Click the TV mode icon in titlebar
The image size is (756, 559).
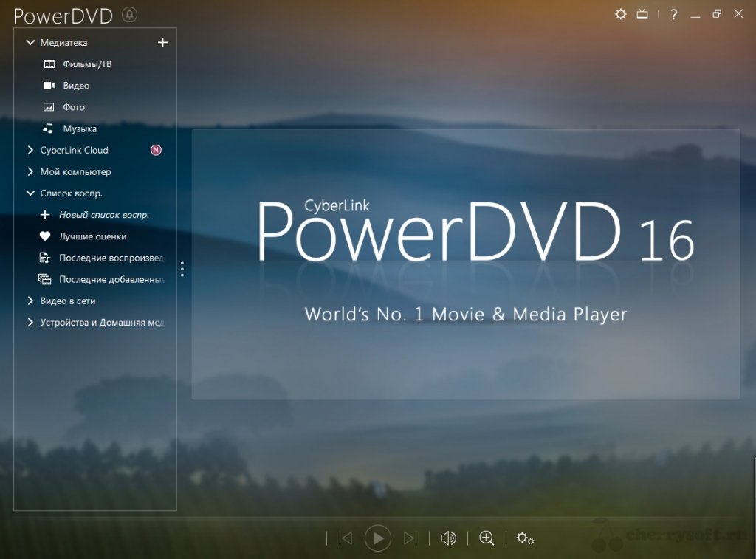642,13
